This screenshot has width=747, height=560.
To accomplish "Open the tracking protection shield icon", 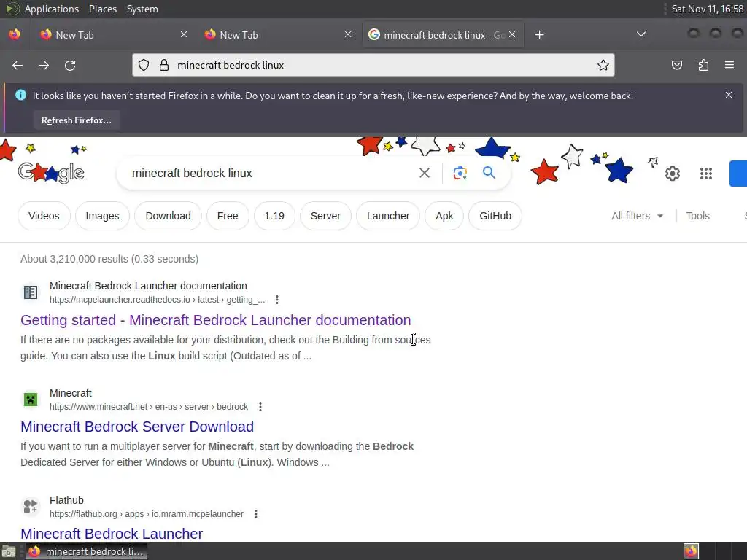I will (144, 65).
